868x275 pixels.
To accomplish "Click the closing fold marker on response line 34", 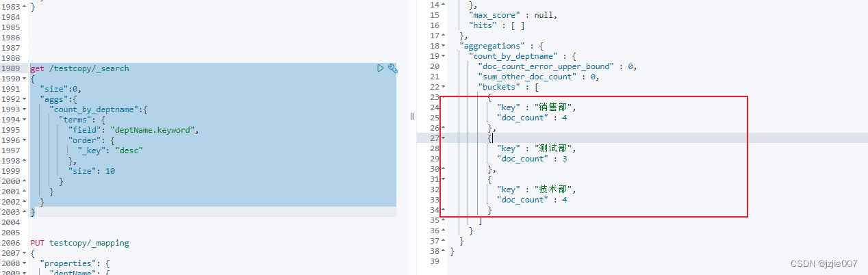I will point(443,210).
